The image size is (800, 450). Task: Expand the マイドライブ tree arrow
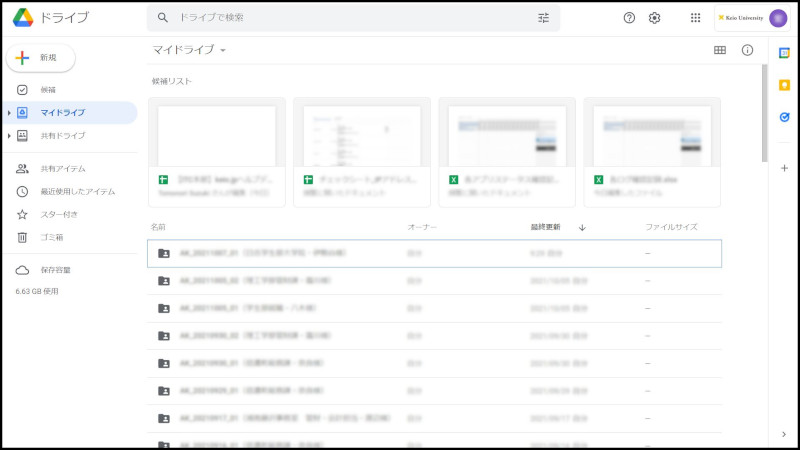pos(9,113)
